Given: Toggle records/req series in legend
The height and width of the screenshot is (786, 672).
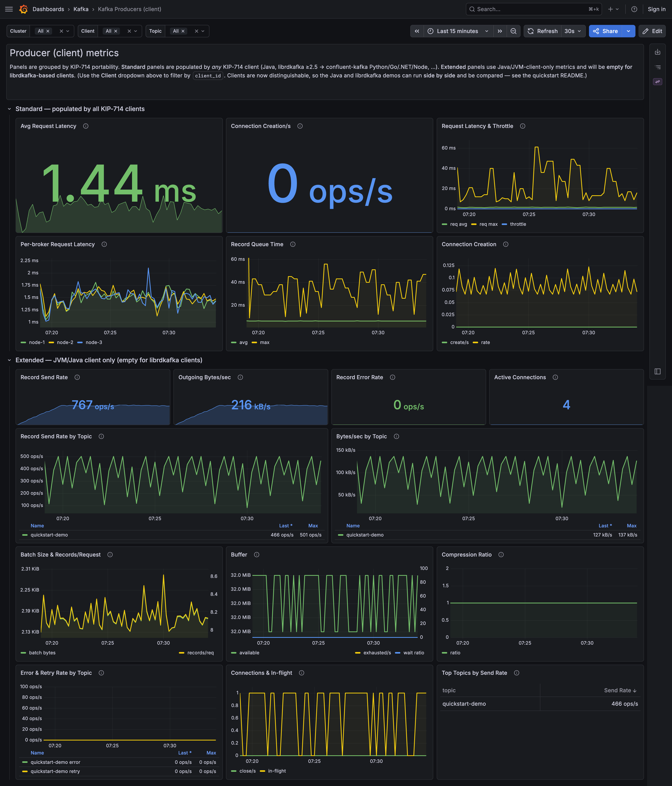Looking at the screenshot, I should [x=200, y=653].
